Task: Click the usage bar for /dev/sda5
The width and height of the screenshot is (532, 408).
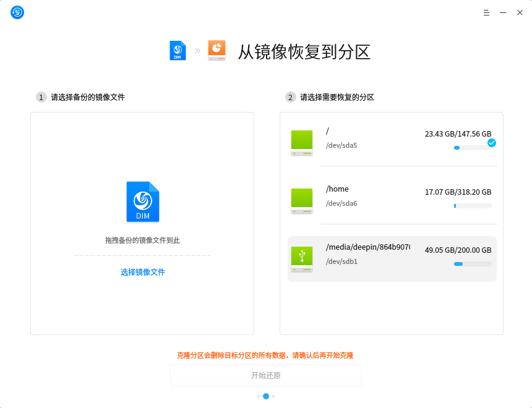Action: (x=473, y=148)
